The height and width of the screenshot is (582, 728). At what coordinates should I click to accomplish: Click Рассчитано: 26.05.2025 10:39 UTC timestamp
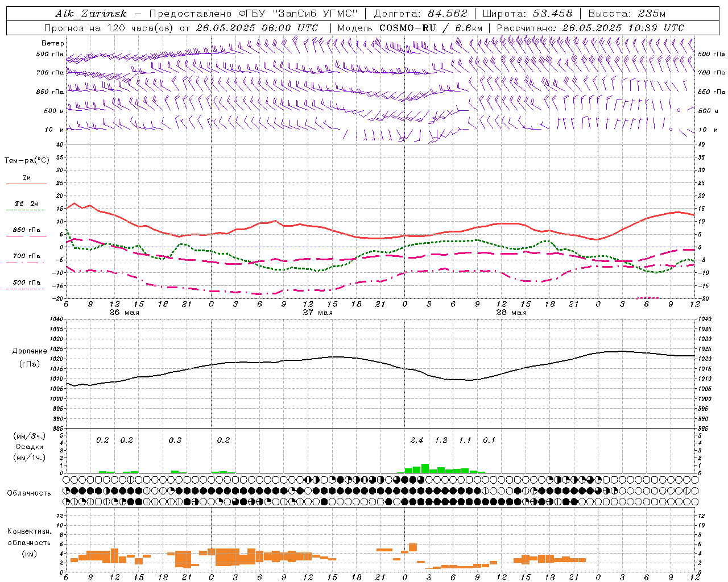590,28
